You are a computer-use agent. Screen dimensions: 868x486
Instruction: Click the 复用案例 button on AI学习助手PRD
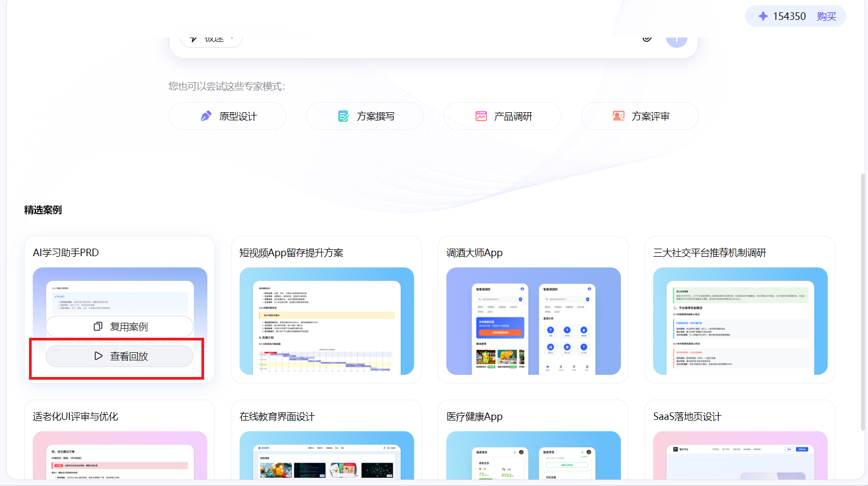(120, 327)
